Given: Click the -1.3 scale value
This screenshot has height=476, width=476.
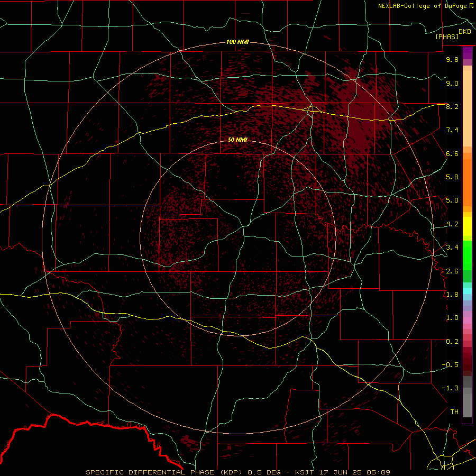Looking at the screenshot, I should tap(450, 388).
